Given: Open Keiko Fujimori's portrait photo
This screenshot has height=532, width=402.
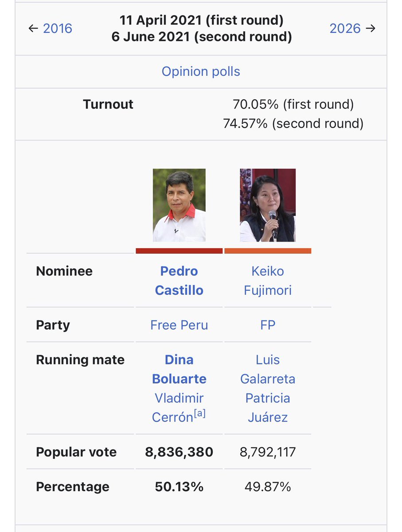Looking at the screenshot, I should point(268,205).
